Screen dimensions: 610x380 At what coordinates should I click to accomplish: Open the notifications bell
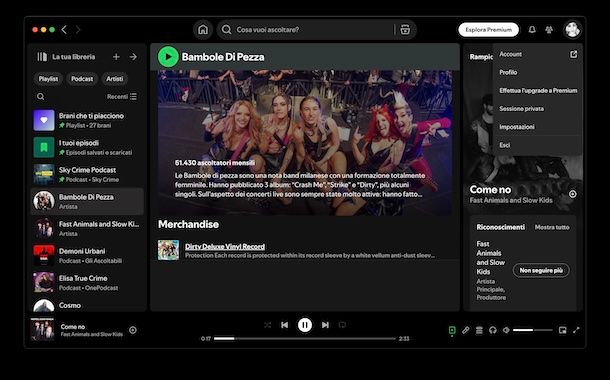click(x=532, y=30)
